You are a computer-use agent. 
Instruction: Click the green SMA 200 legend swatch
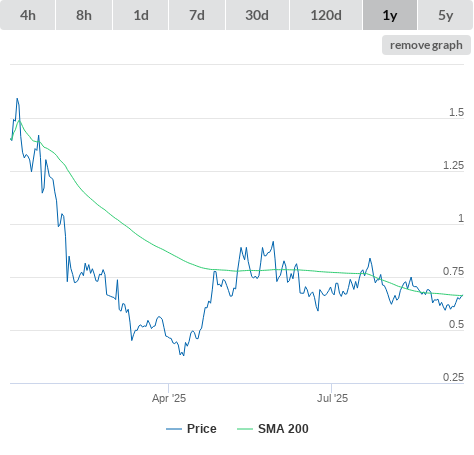point(245,429)
